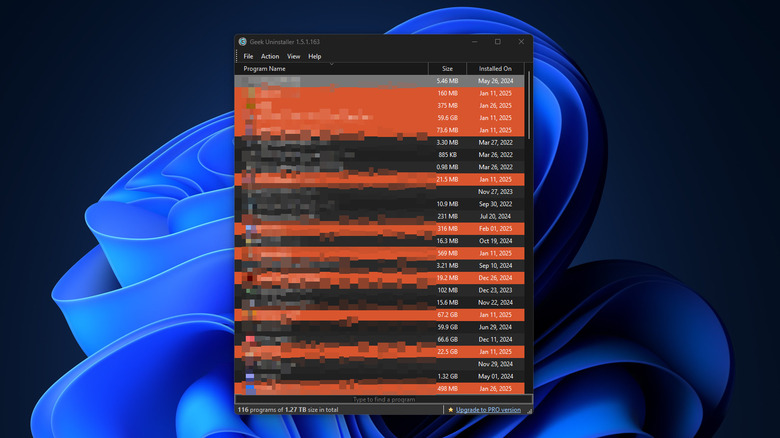
Task: Select the row sized 59.6 GB
Action: (380, 117)
